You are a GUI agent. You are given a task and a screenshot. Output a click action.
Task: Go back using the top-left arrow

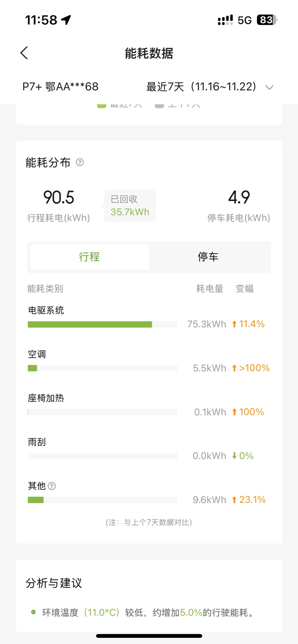[x=24, y=53]
